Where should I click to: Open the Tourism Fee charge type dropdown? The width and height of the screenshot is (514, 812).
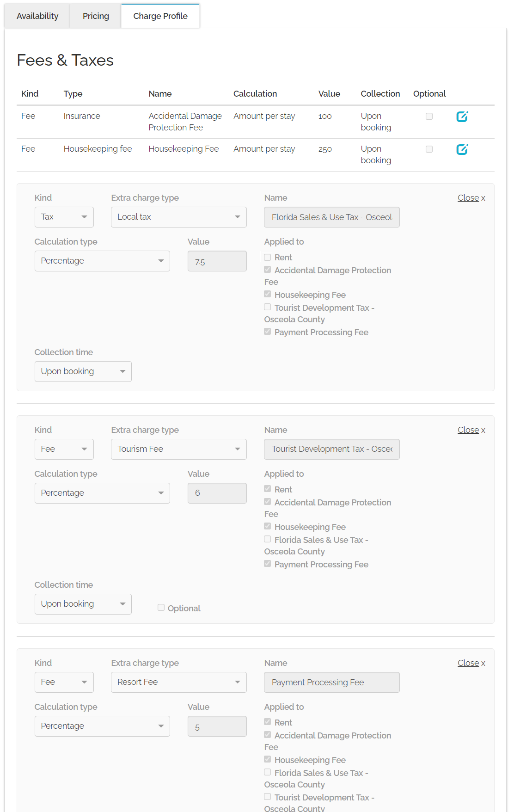click(x=178, y=449)
